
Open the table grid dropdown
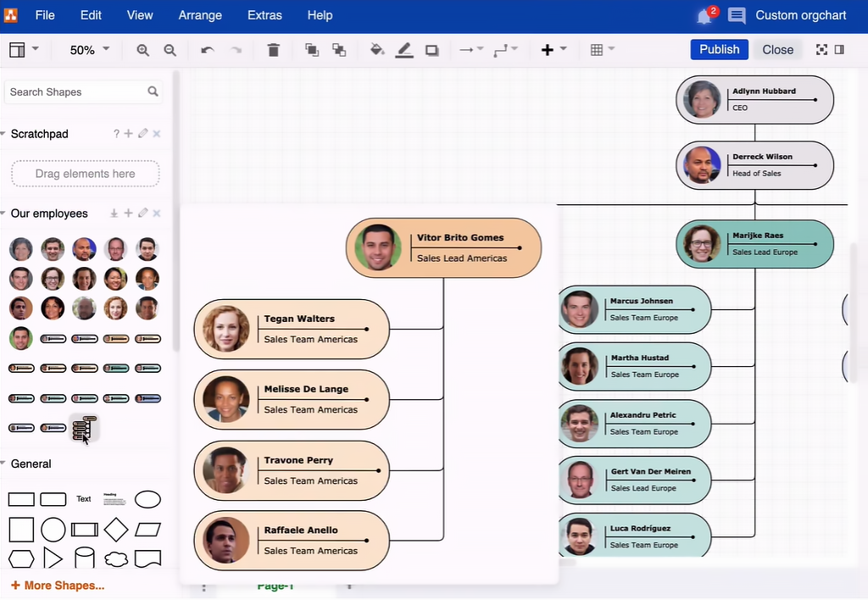point(603,50)
